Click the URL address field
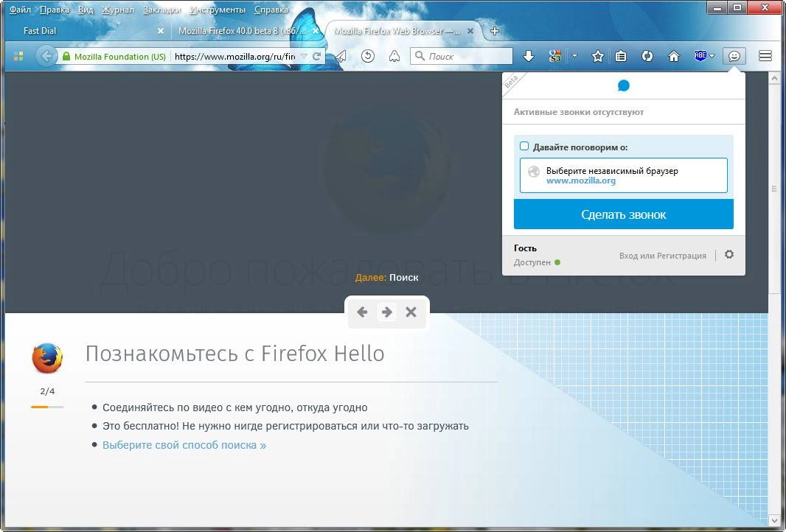The width and height of the screenshot is (786, 532). coord(234,56)
